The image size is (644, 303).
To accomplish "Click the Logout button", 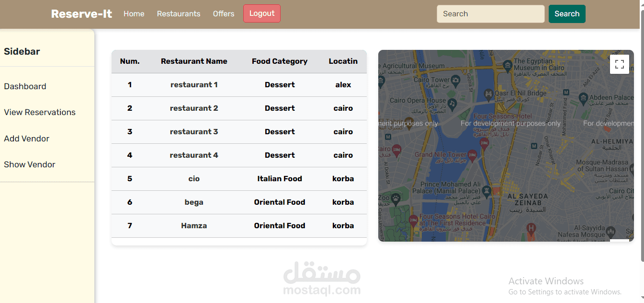I will (262, 13).
